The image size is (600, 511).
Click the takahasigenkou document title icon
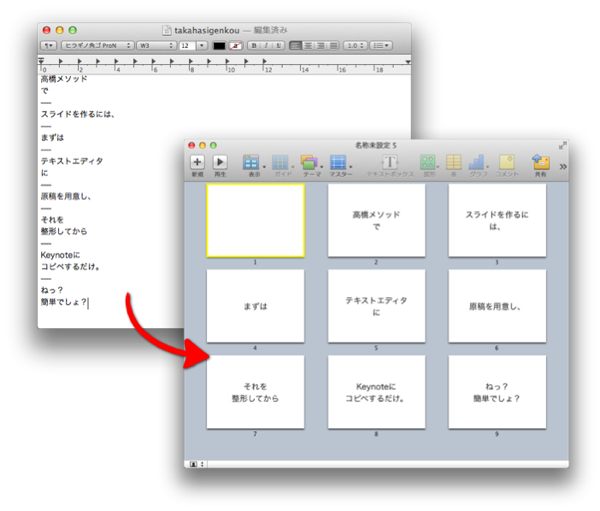(166, 30)
